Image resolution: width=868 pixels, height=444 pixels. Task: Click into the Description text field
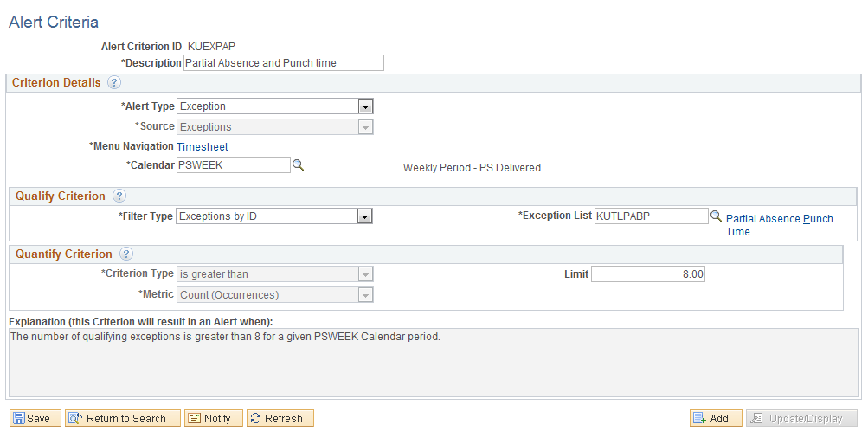point(284,62)
